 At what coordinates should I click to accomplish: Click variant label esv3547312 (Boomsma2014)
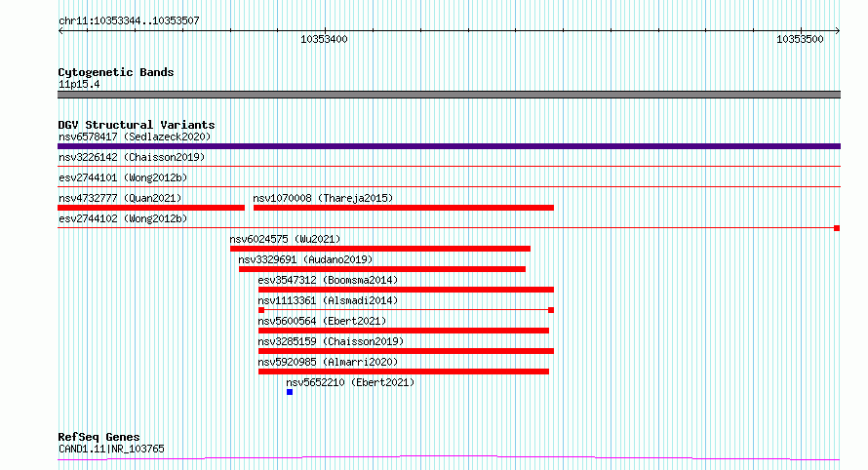(x=329, y=280)
